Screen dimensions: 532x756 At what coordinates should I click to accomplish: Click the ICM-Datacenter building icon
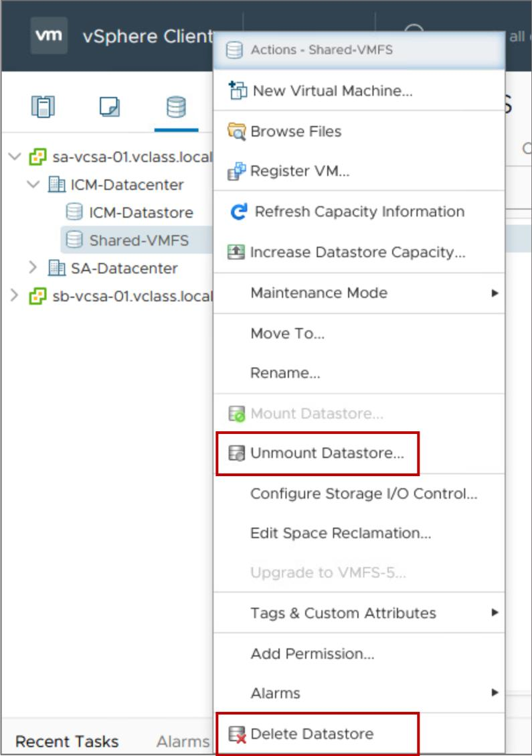(x=56, y=184)
